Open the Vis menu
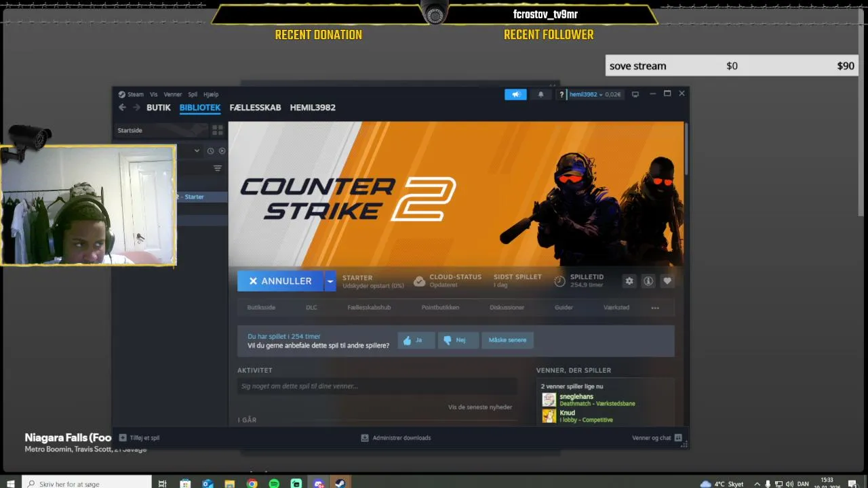868x488 pixels. 154,94
